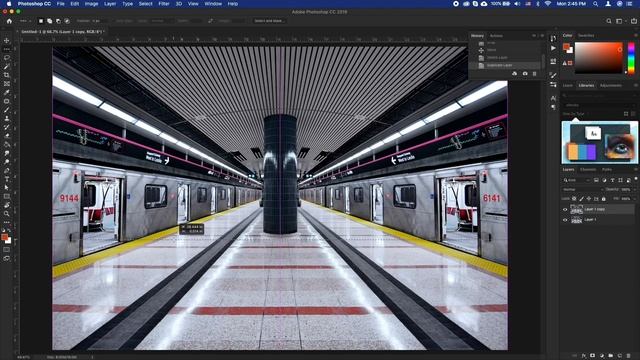Select the Pen tool
This screenshot has width=640, height=360.
click(x=7, y=170)
